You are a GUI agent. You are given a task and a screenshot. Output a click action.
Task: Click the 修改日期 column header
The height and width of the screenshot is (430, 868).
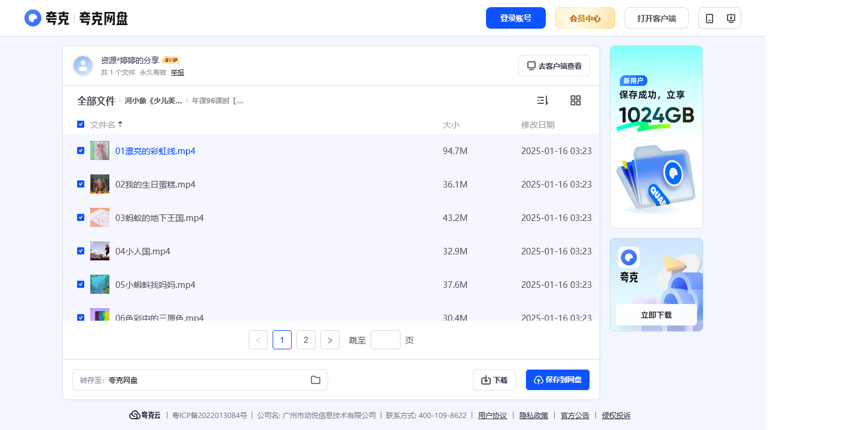click(538, 125)
